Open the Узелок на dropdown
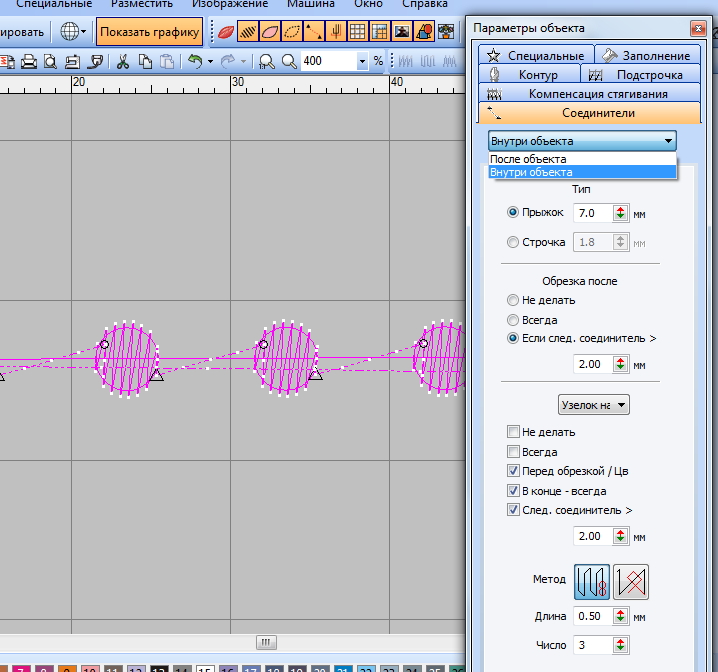This screenshot has height=672, width=718. click(x=594, y=405)
